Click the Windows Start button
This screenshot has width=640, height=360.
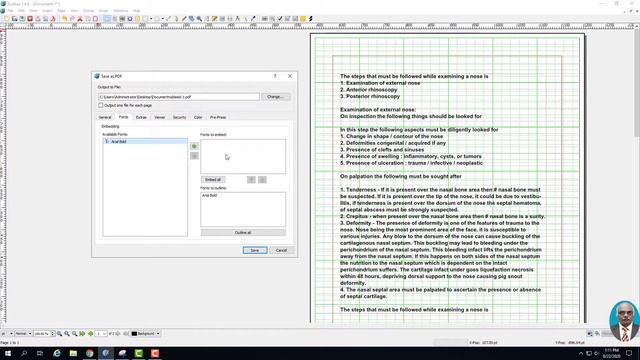click(8, 353)
